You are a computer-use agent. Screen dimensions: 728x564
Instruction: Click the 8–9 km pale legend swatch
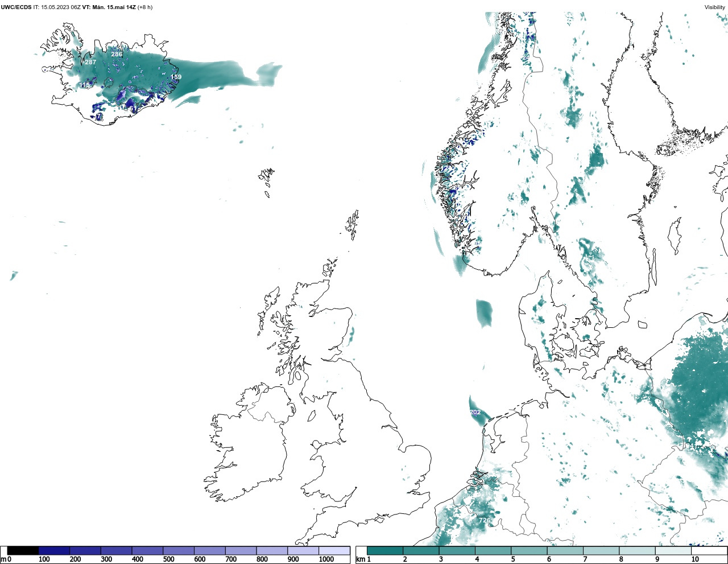coord(637,551)
